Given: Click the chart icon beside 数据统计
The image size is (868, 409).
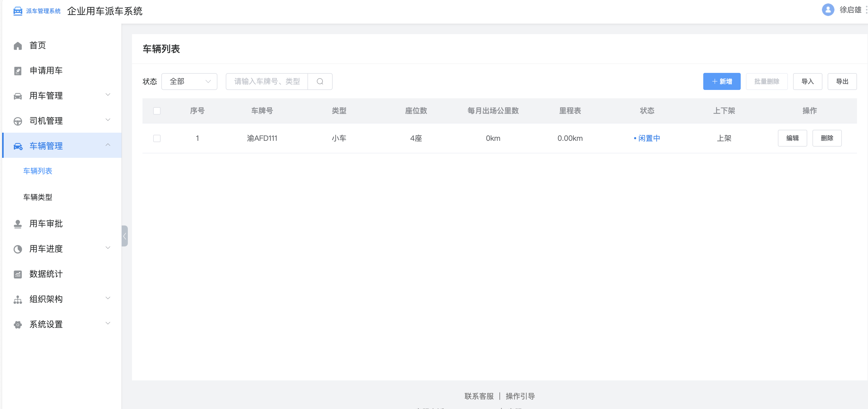Looking at the screenshot, I should pos(18,275).
